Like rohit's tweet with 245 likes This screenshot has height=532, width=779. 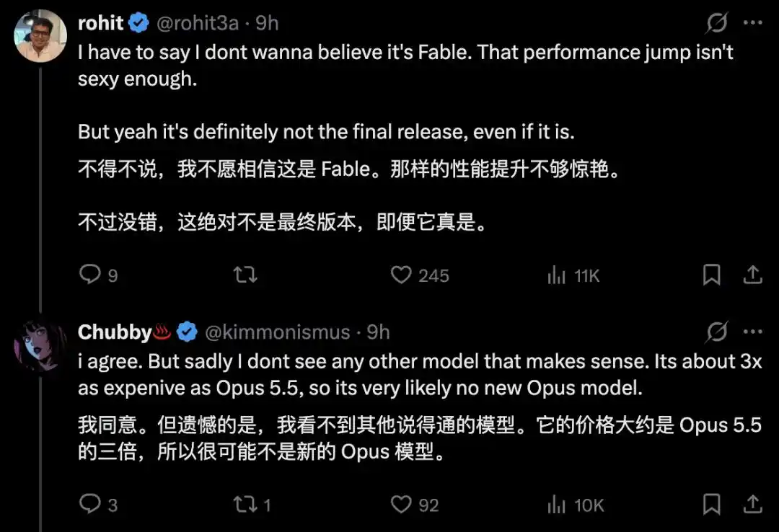coord(401,275)
